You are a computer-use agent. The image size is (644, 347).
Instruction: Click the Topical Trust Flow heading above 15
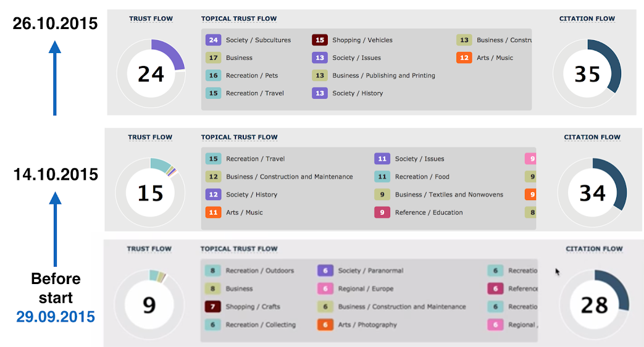click(239, 137)
